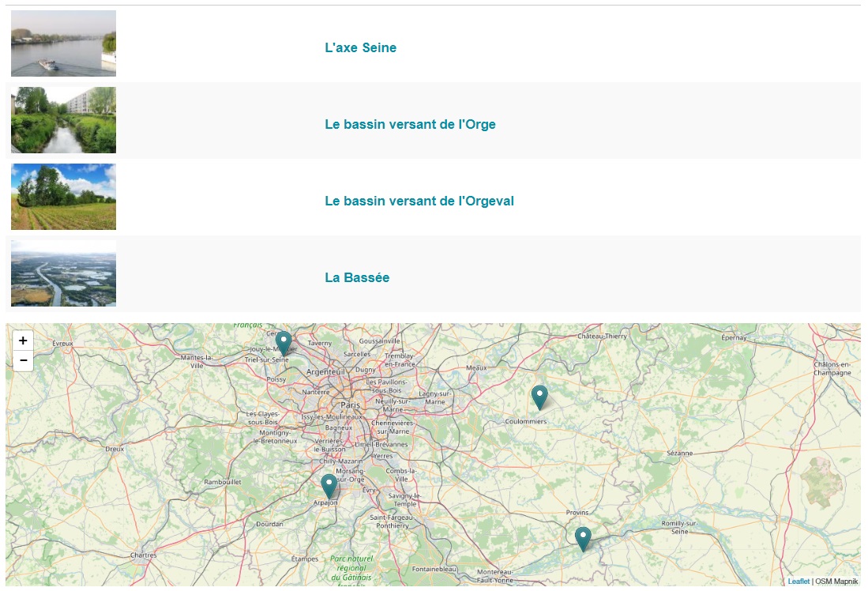Click the Chartres label on the map
This screenshot has width=868, height=591.
coord(143,555)
